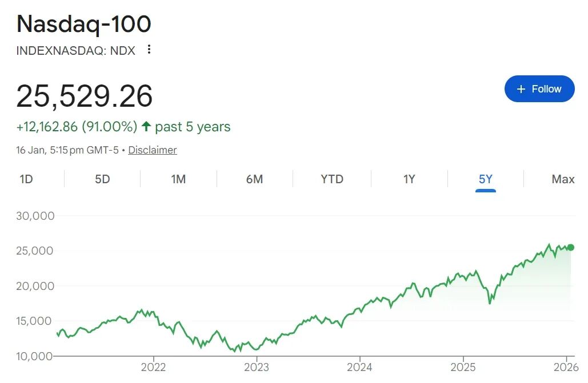
Task: Open the three-dot menu beside NDX
Action: coord(149,50)
